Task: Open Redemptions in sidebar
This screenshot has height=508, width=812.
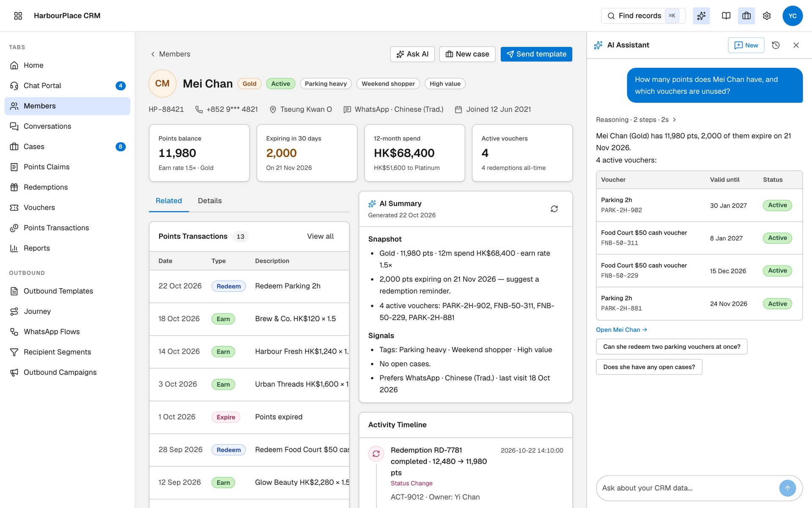Action: (x=68, y=187)
